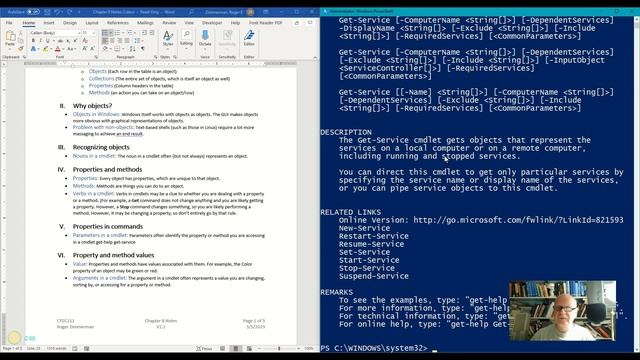The height and width of the screenshot is (360, 640).
Task: Click the Justify alignment icon
Action: (127, 41)
